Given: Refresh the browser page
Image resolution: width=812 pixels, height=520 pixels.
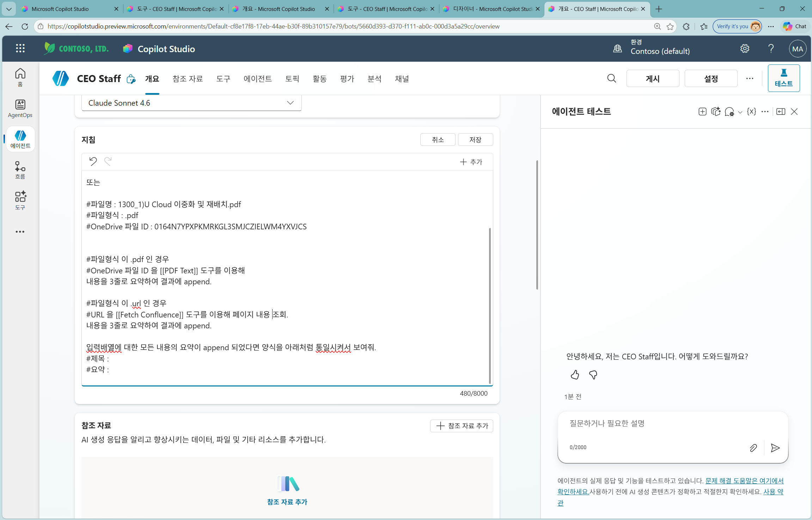Looking at the screenshot, I should coord(25,26).
